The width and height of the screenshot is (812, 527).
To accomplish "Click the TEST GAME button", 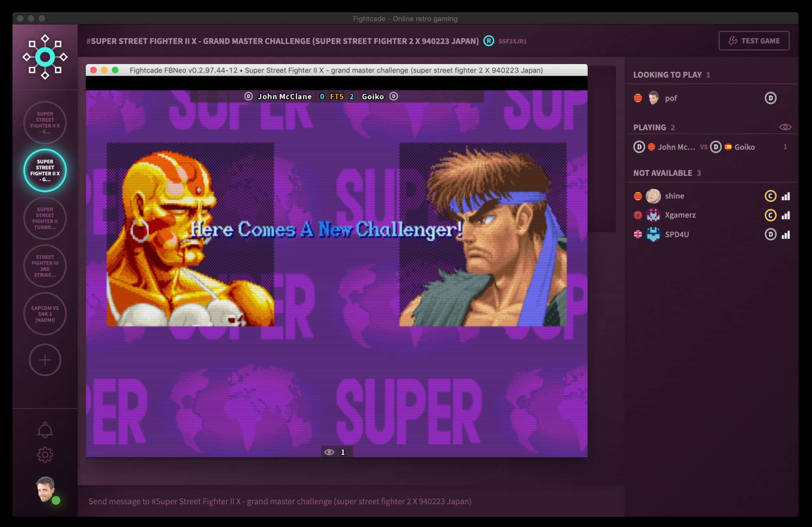I will (x=755, y=40).
